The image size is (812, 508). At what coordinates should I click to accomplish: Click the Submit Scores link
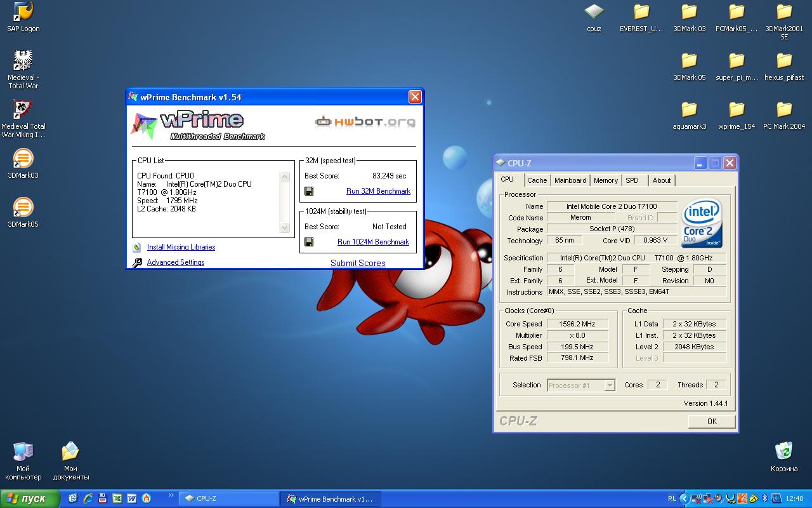click(358, 263)
